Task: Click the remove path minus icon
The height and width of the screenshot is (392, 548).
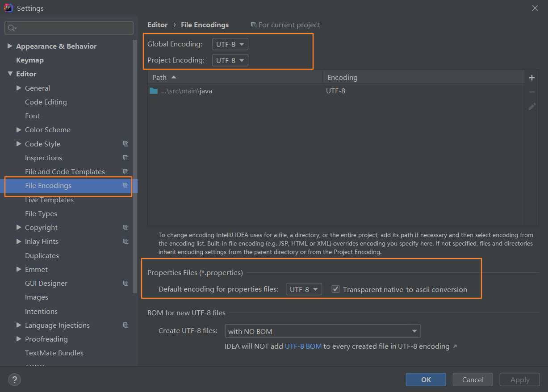Action: pos(532,92)
